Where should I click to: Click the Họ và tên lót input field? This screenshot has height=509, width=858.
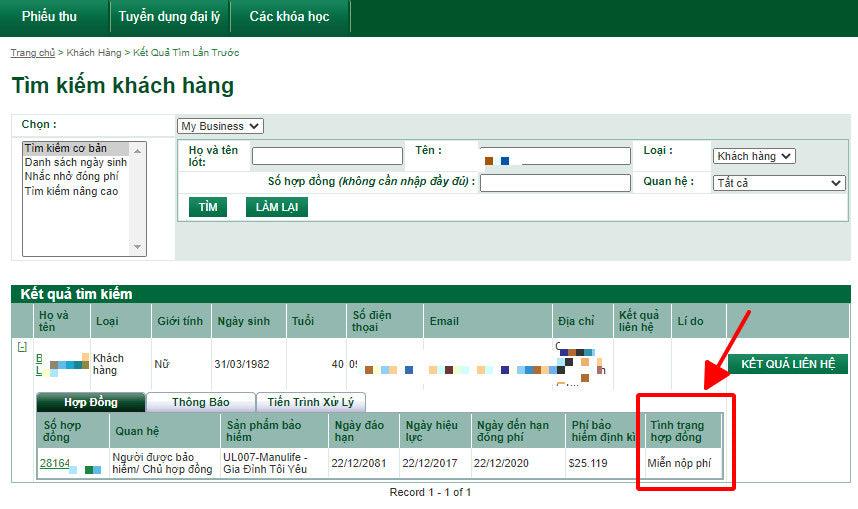point(326,156)
